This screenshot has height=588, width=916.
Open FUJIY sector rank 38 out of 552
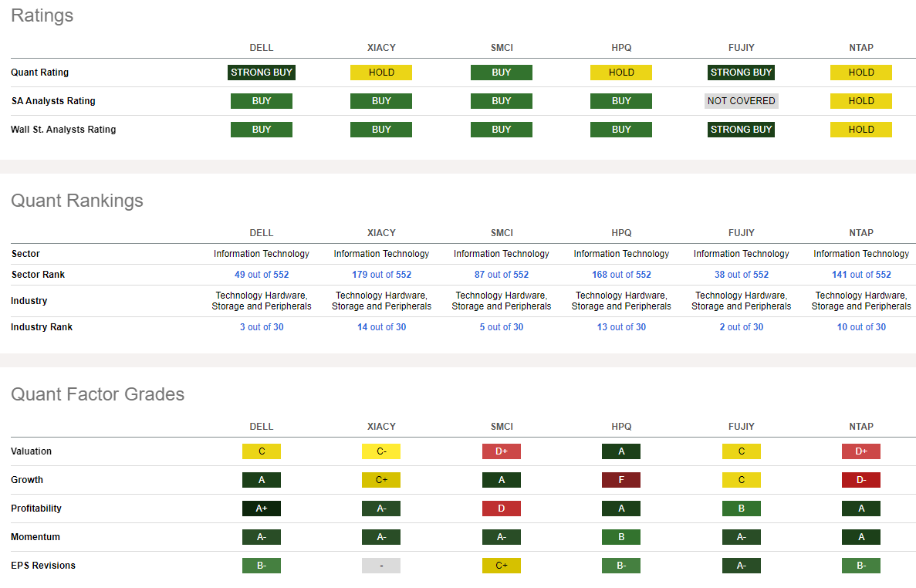[742, 275]
